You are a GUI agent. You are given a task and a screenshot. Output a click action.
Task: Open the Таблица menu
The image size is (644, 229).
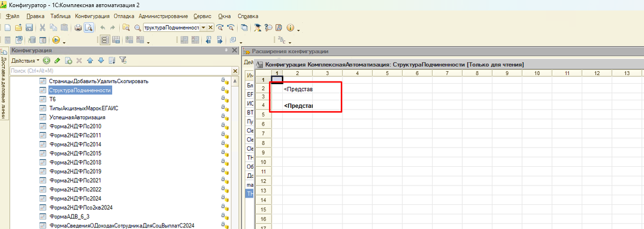[61, 16]
